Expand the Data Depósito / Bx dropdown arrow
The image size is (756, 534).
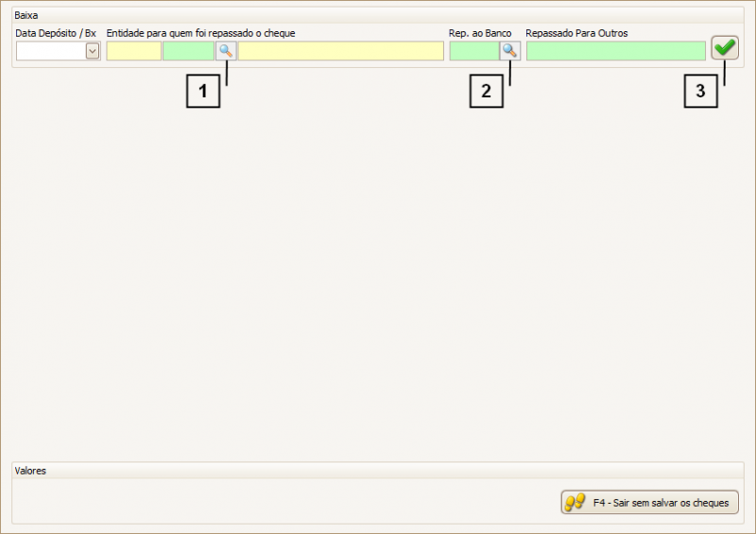tap(93, 52)
